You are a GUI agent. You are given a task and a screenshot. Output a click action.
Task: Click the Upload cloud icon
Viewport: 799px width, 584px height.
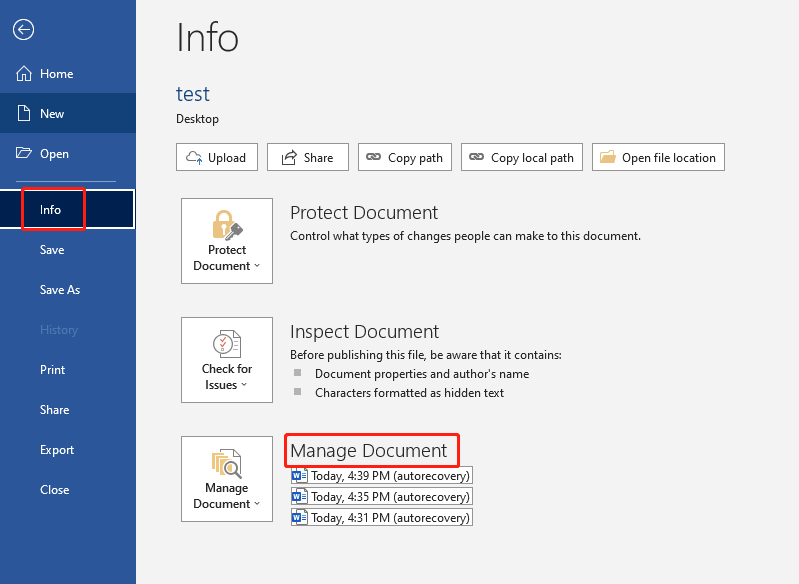click(193, 158)
